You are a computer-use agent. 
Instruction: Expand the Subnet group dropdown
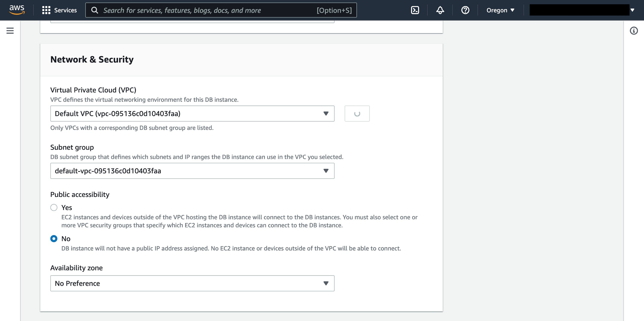click(x=192, y=171)
